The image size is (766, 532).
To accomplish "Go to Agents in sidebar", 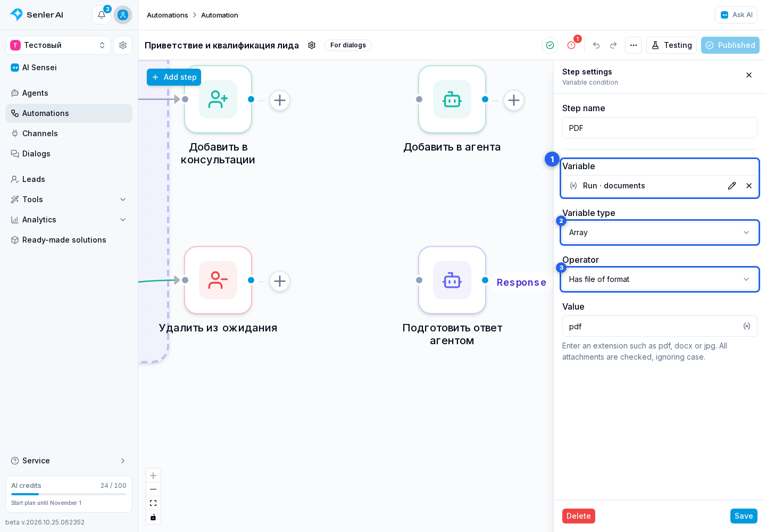I will coord(69,93).
